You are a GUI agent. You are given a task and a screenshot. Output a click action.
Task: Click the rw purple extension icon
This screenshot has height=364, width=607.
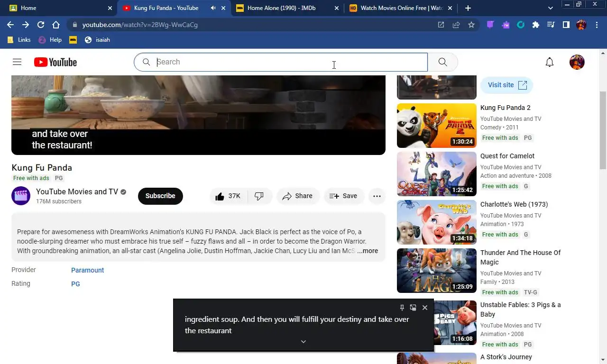506,25
